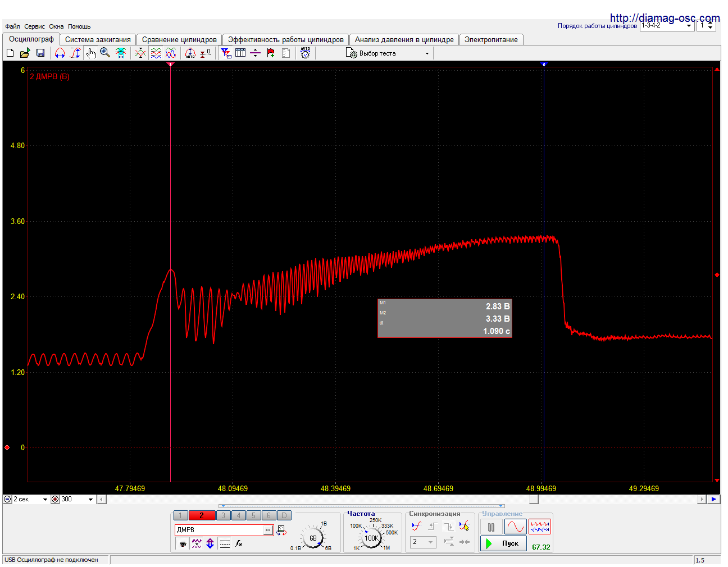
Task: Toggle channel 3 button
Action: point(223,515)
